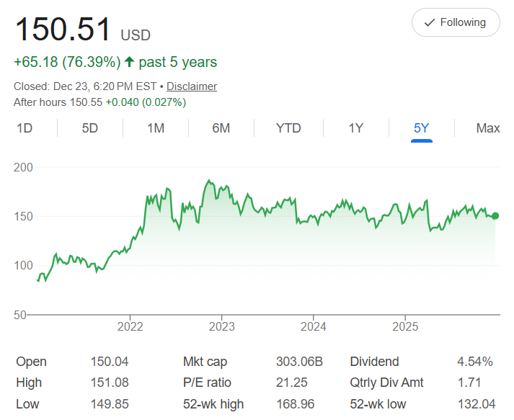Show the 1M chart view
The height and width of the screenshot is (420, 514).
156,128
